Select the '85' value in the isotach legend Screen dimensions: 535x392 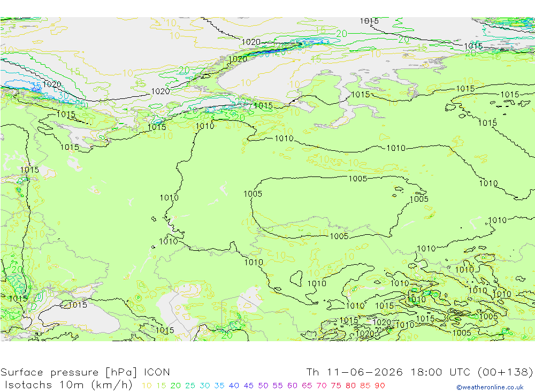(365, 386)
